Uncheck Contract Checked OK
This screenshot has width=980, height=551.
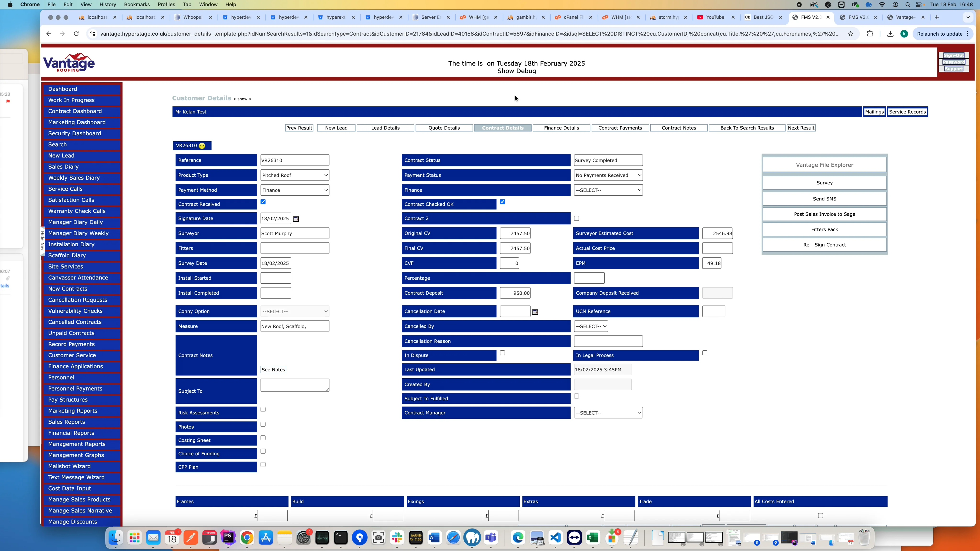click(502, 202)
